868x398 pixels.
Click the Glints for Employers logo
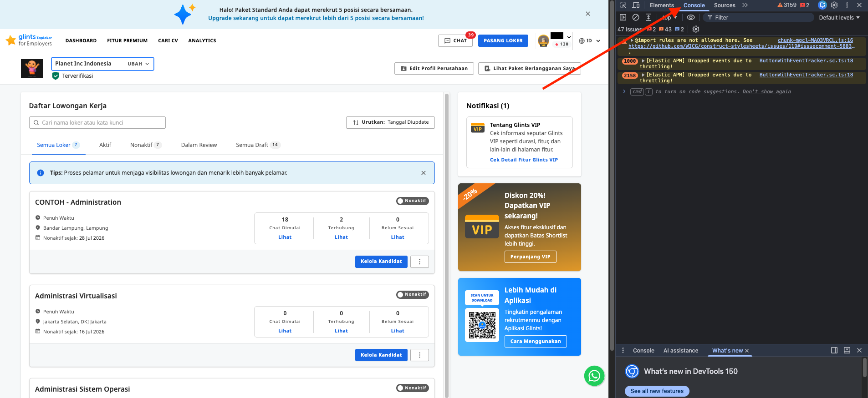pos(29,40)
